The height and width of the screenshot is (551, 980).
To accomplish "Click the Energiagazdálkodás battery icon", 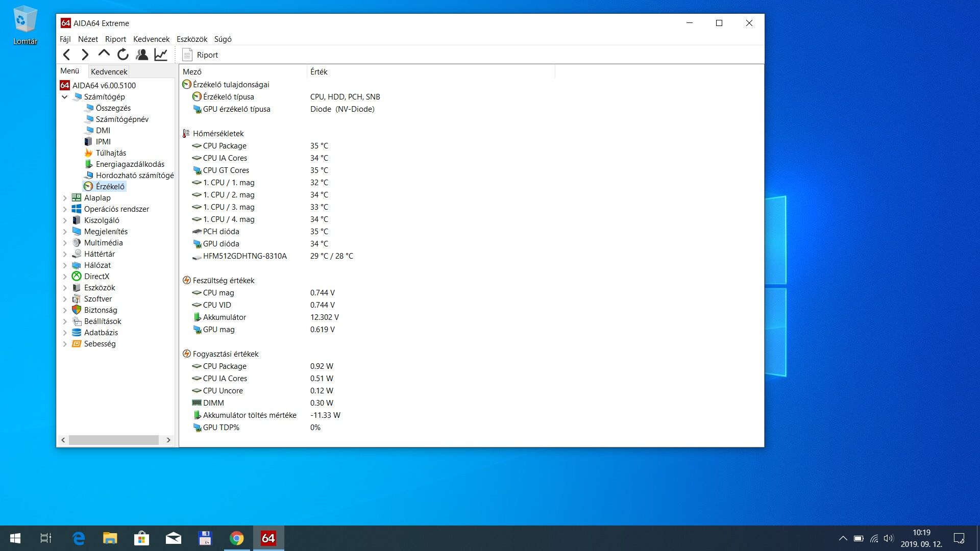I will tap(89, 164).
